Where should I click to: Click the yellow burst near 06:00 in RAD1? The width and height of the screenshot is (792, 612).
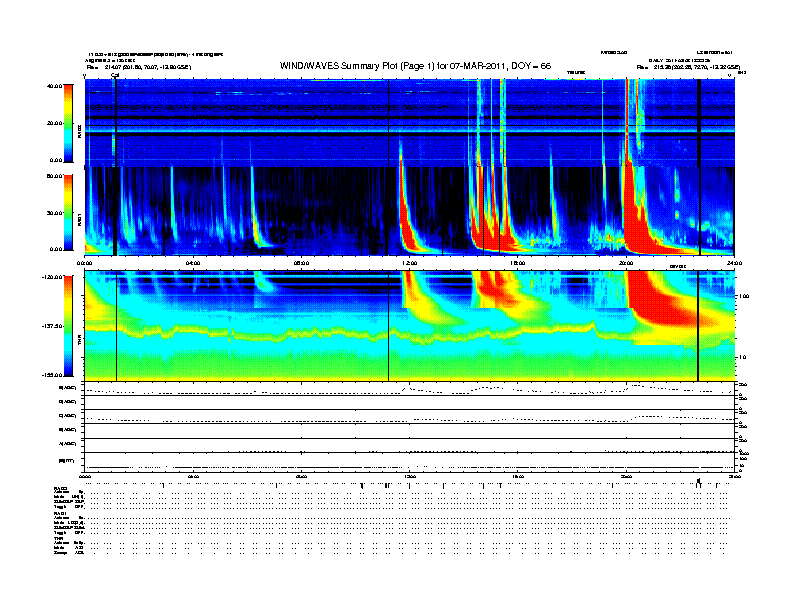[x=258, y=222]
